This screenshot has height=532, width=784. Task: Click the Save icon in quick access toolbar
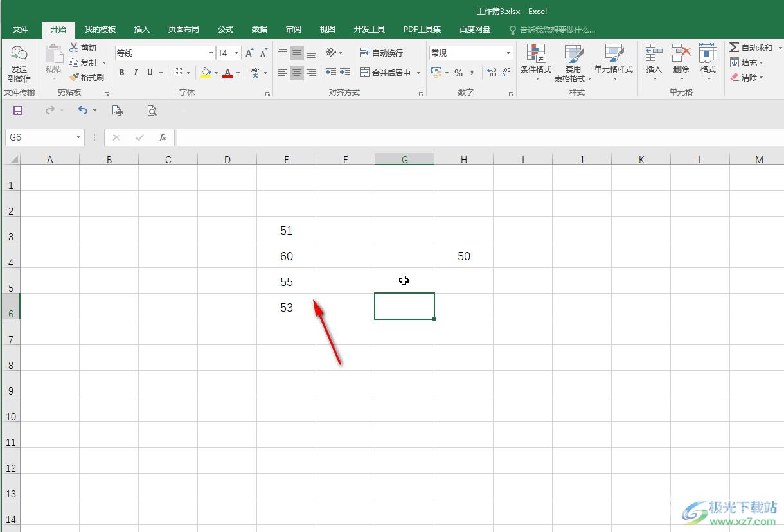tap(18, 111)
